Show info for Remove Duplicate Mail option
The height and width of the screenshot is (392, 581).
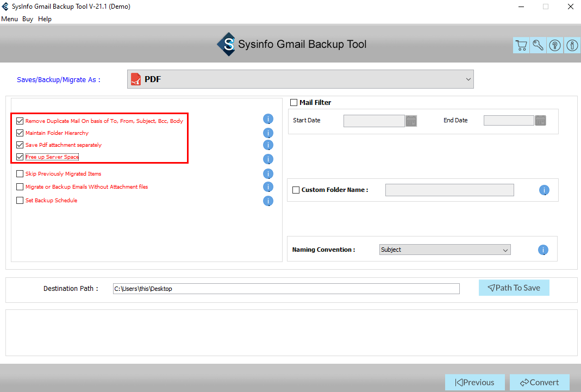tap(268, 119)
